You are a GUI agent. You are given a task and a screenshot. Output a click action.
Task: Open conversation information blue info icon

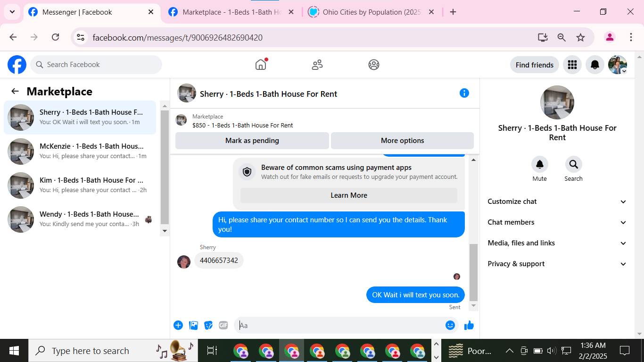[464, 93]
